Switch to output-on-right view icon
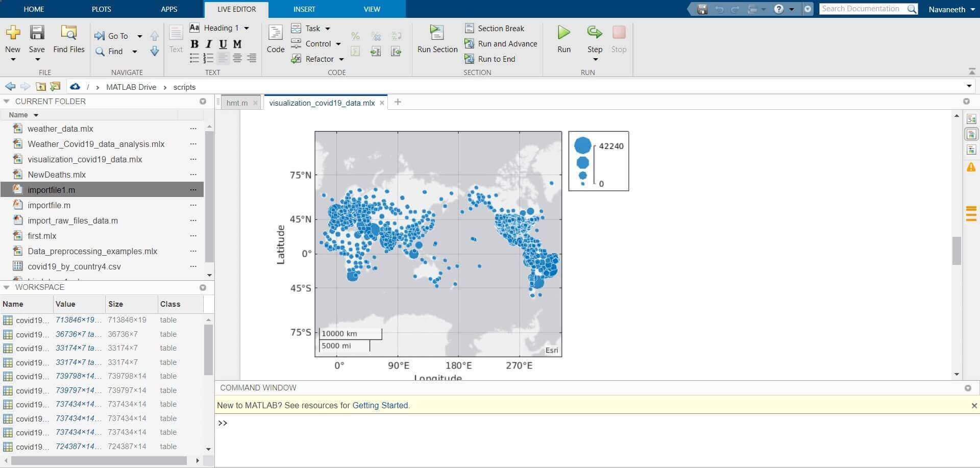Viewport: 980px width, 468px height. [971, 119]
